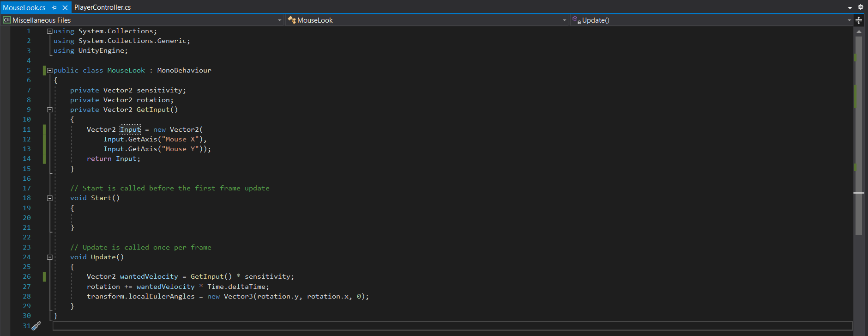Image resolution: width=868 pixels, height=336 pixels.
Task: Click GetInput in the method declaration
Action: click(x=153, y=110)
